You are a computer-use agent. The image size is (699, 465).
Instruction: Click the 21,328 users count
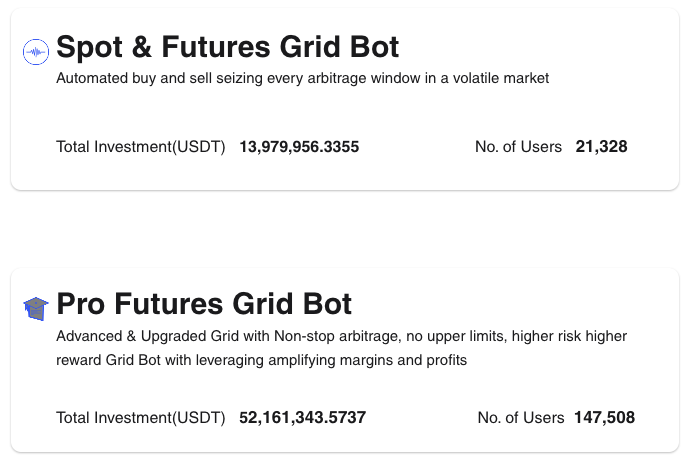tap(601, 147)
